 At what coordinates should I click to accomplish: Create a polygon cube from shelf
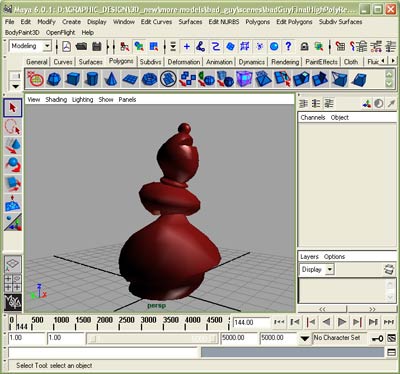coord(73,79)
